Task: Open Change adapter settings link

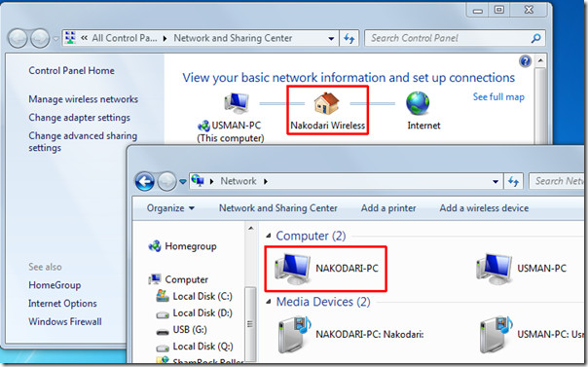Action: [x=80, y=118]
